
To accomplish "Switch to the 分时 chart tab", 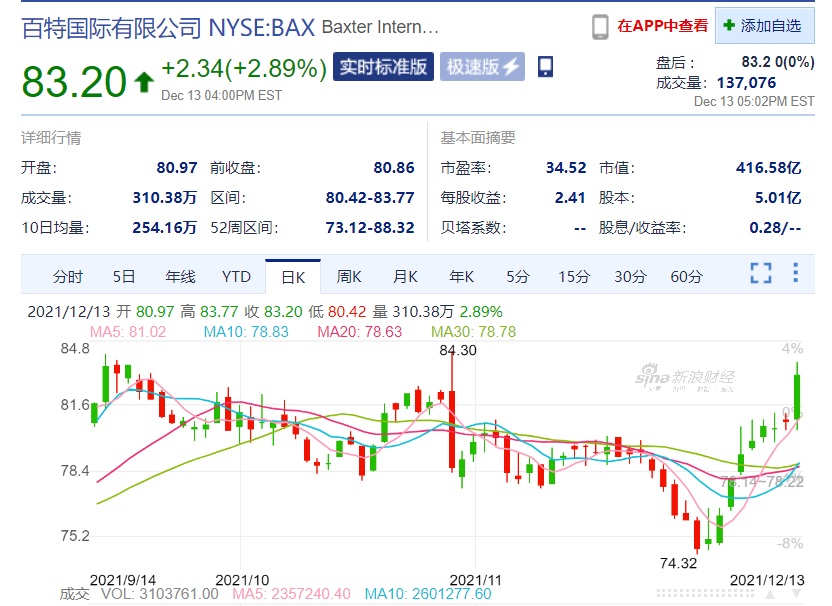I will 67,276.
